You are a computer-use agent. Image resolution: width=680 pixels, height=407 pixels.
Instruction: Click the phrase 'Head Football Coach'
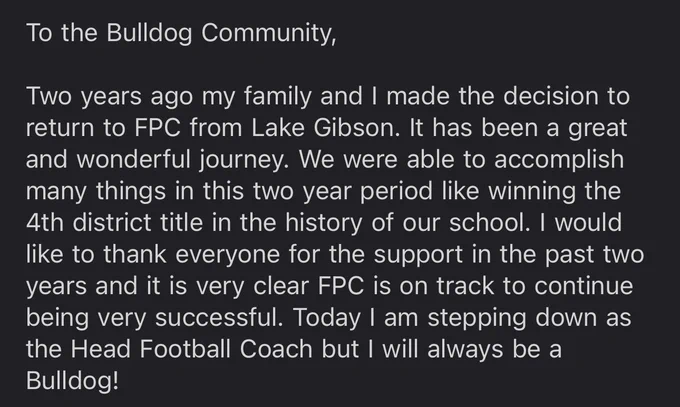(x=192, y=349)
